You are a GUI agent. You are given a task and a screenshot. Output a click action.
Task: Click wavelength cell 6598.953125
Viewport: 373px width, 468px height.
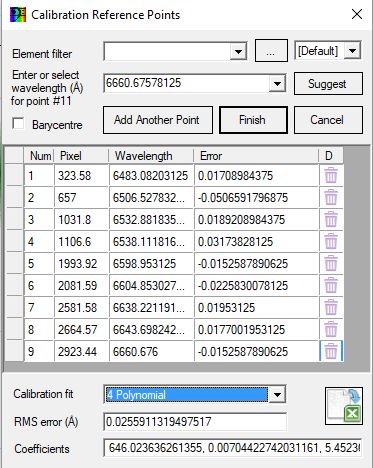[151, 264]
